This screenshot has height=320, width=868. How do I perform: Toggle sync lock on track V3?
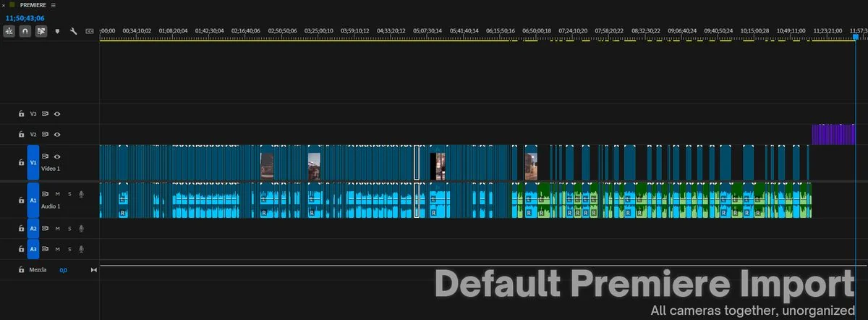(x=46, y=114)
